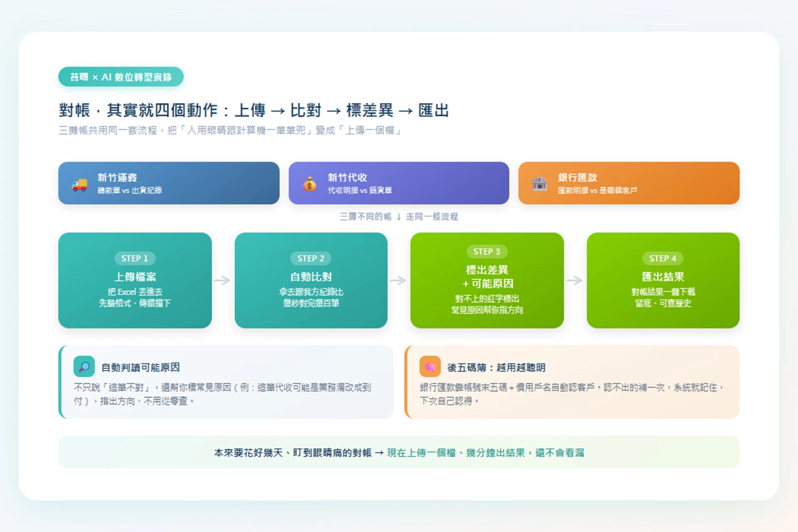
Task: Click the STEP 3 badge label
Action: [487, 251]
